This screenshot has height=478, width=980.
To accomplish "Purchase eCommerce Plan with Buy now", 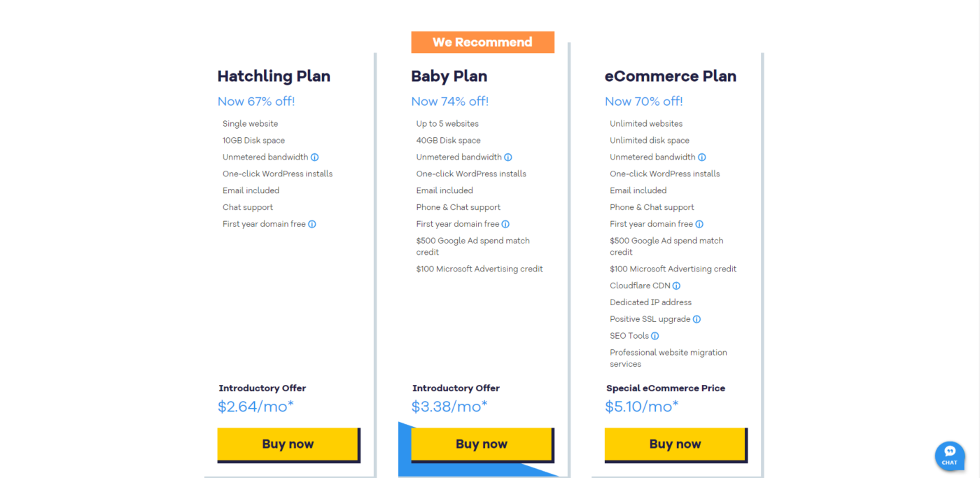I will point(675,444).
